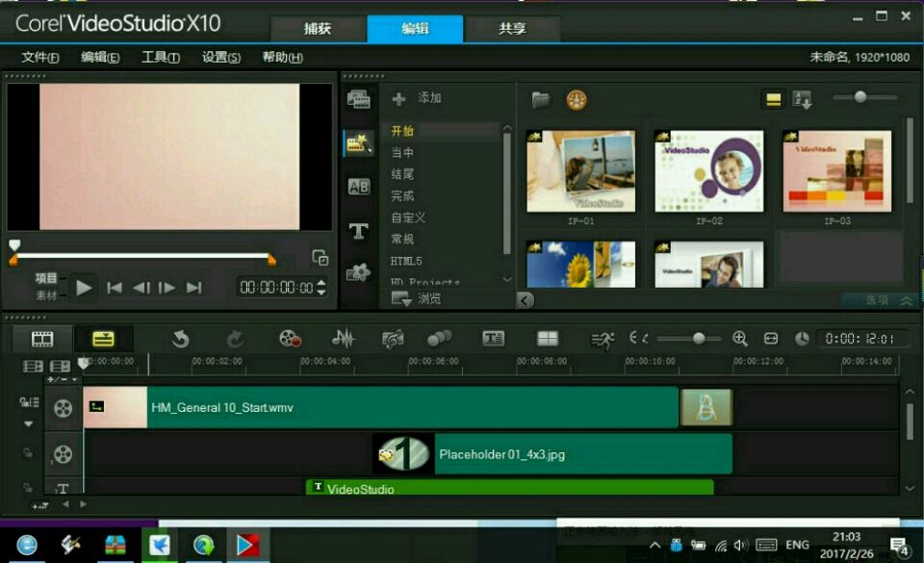This screenshot has height=563, width=924.
Task: Click the plus icon next to 添加
Action: tap(398, 99)
